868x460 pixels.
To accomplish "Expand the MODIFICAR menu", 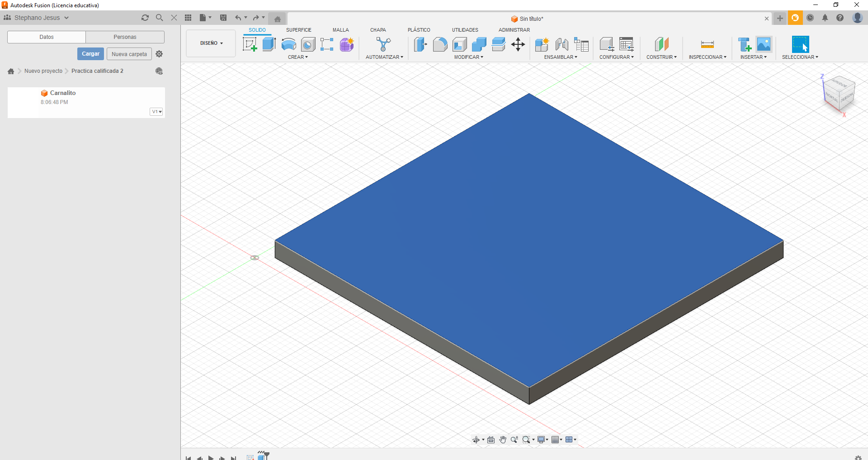I will pos(469,57).
